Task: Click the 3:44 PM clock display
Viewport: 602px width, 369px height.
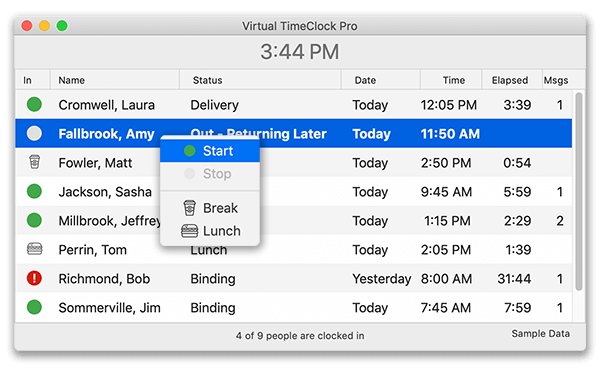Action: (x=300, y=52)
